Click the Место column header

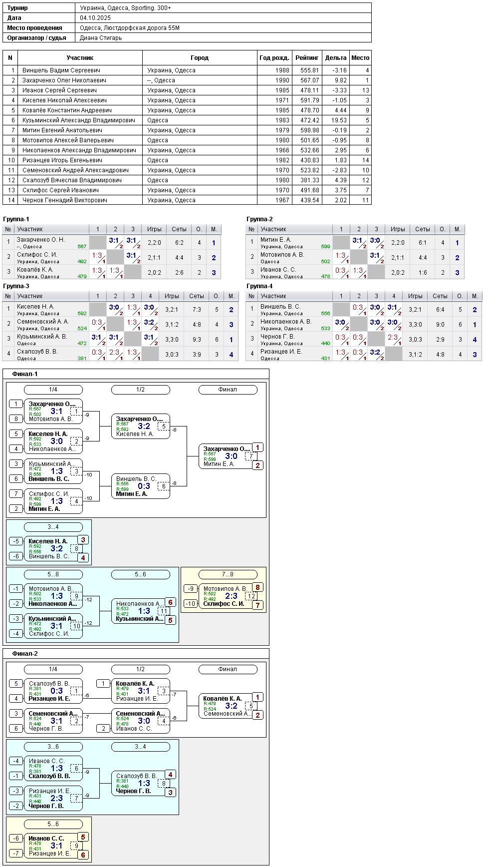pyautogui.click(x=360, y=58)
